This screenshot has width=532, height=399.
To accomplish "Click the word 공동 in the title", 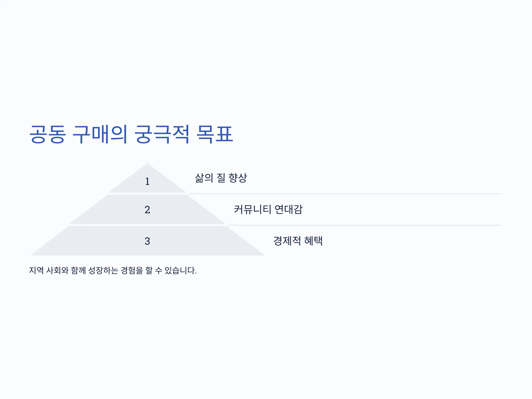I will [x=48, y=134].
